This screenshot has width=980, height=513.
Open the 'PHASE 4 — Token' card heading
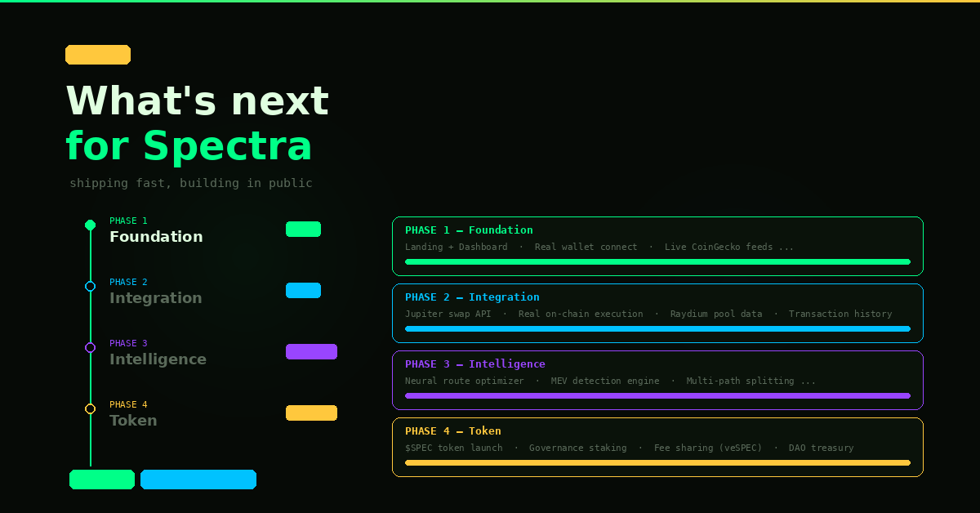[x=453, y=431]
